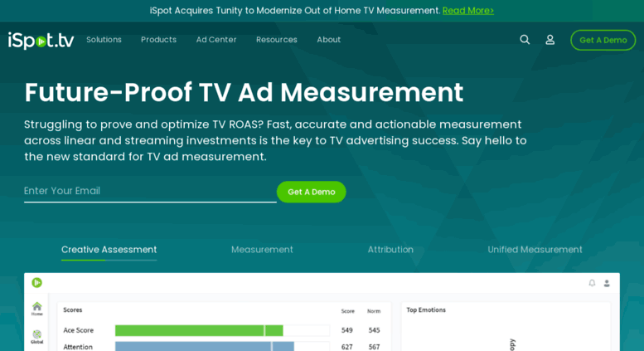Screen dimensions: 644x351
Task: Click the dashboard notification bell icon
Action: coord(592,283)
